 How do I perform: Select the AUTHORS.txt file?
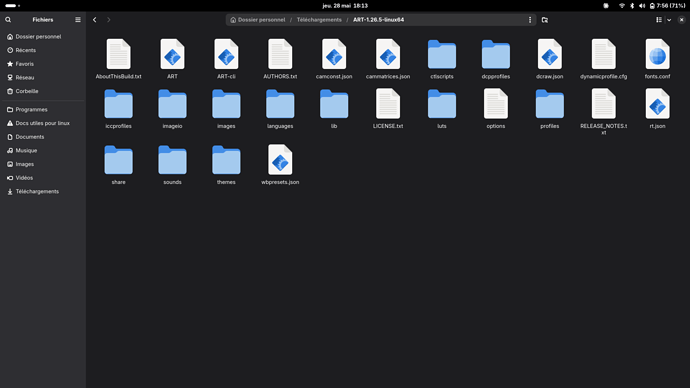pyautogui.click(x=280, y=59)
